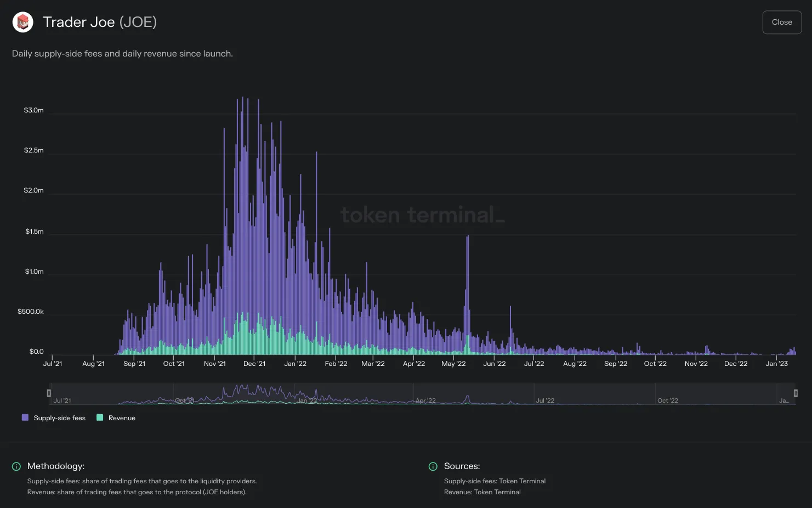Click the Jul '21 label in range navigator
Screen dimensions: 812x508
[x=62, y=400]
